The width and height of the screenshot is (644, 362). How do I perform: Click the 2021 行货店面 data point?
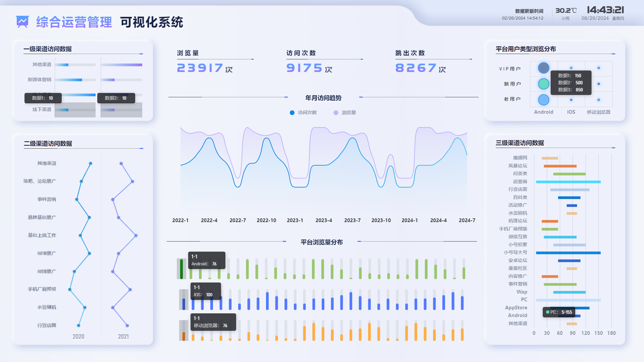point(127,325)
